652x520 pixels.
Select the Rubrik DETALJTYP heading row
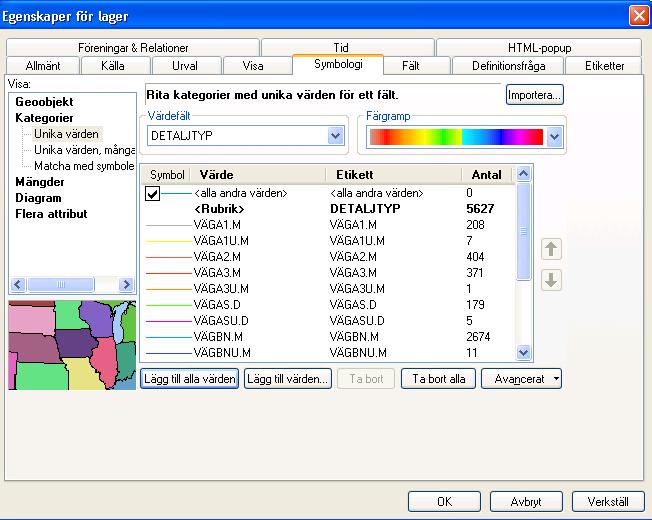(x=328, y=209)
